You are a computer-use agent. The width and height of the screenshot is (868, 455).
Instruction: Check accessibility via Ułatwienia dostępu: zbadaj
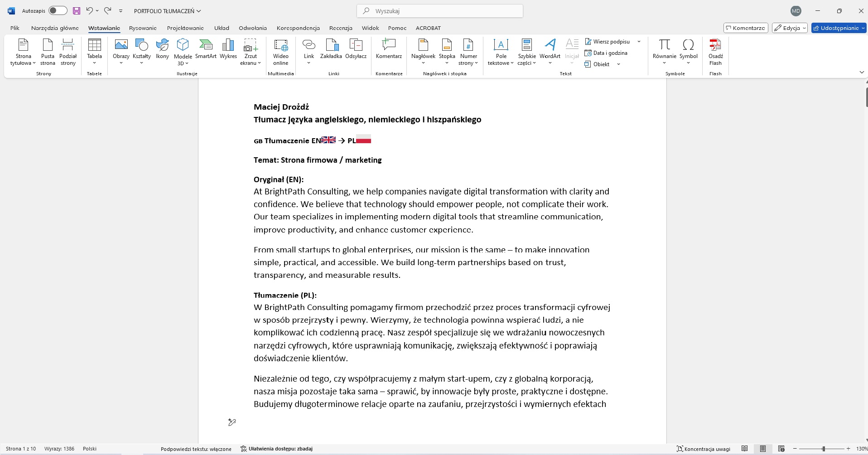click(x=276, y=449)
